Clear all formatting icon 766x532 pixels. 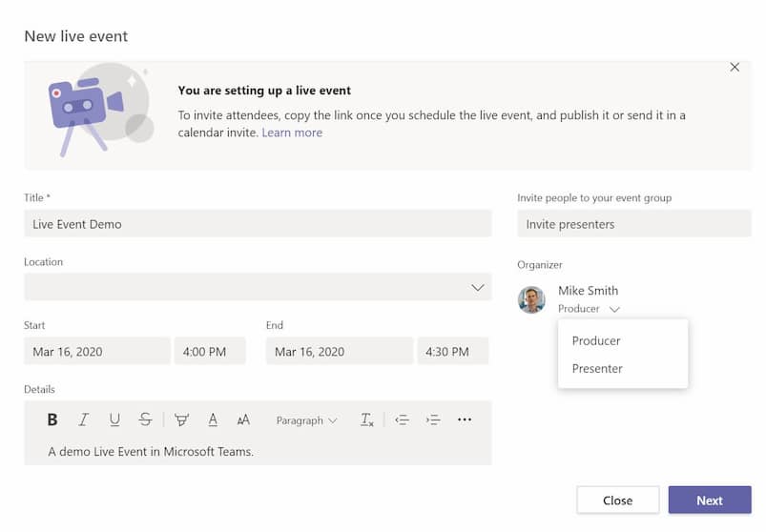tap(367, 419)
